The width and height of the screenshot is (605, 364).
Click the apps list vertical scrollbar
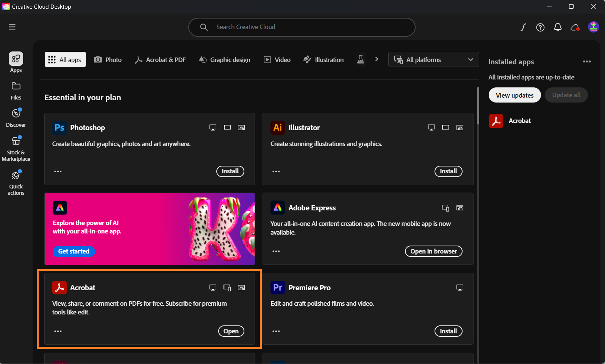(x=478, y=106)
